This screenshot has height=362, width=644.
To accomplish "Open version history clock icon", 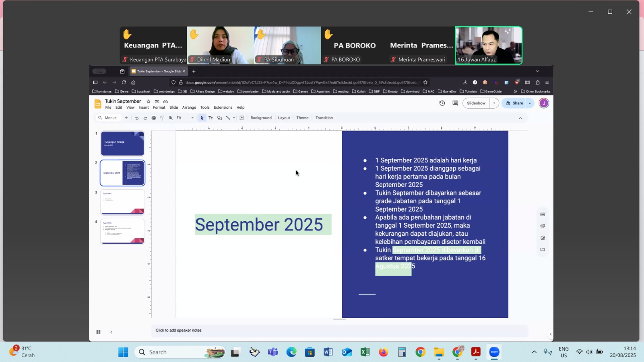I will click(x=442, y=103).
